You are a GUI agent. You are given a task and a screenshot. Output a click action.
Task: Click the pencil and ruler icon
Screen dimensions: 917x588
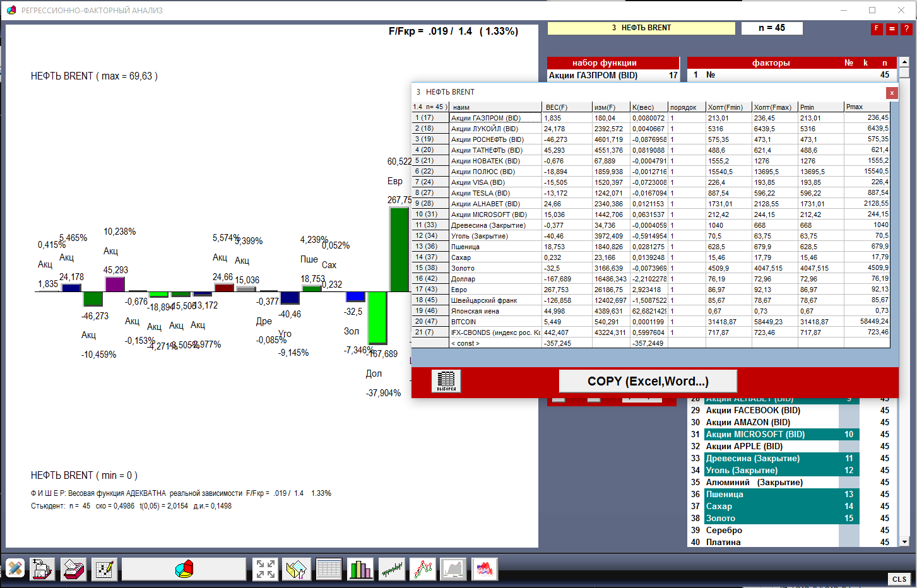point(15,569)
